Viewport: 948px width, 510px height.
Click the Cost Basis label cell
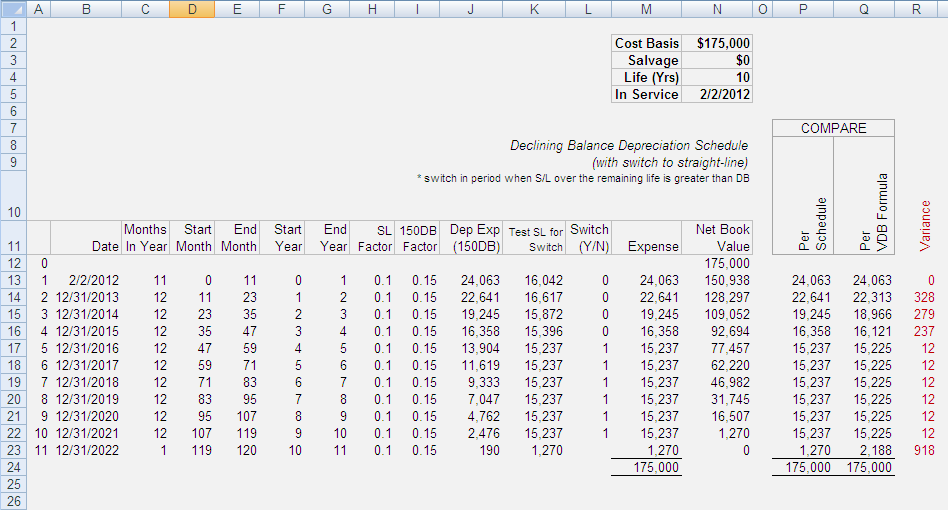coord(646,44)
